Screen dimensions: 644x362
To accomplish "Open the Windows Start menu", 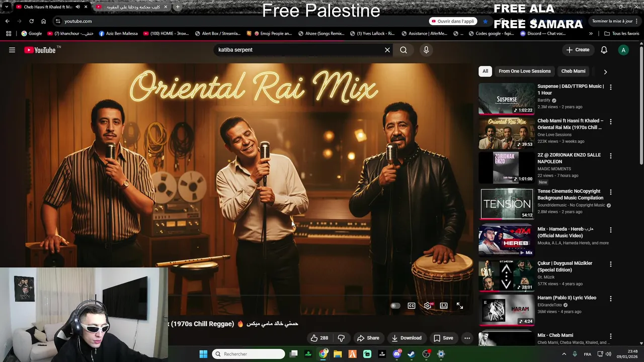I will pyautogui.click(x=203, y=354).
